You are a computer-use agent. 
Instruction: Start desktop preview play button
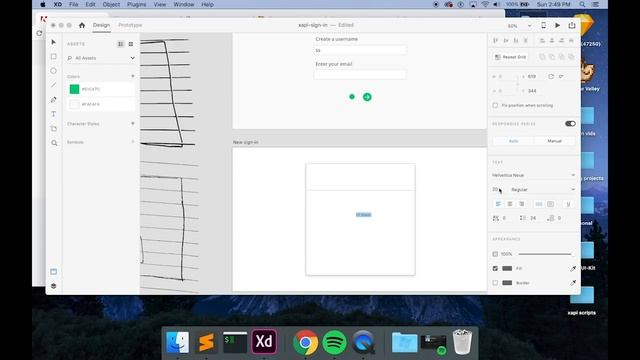[557, 25]
